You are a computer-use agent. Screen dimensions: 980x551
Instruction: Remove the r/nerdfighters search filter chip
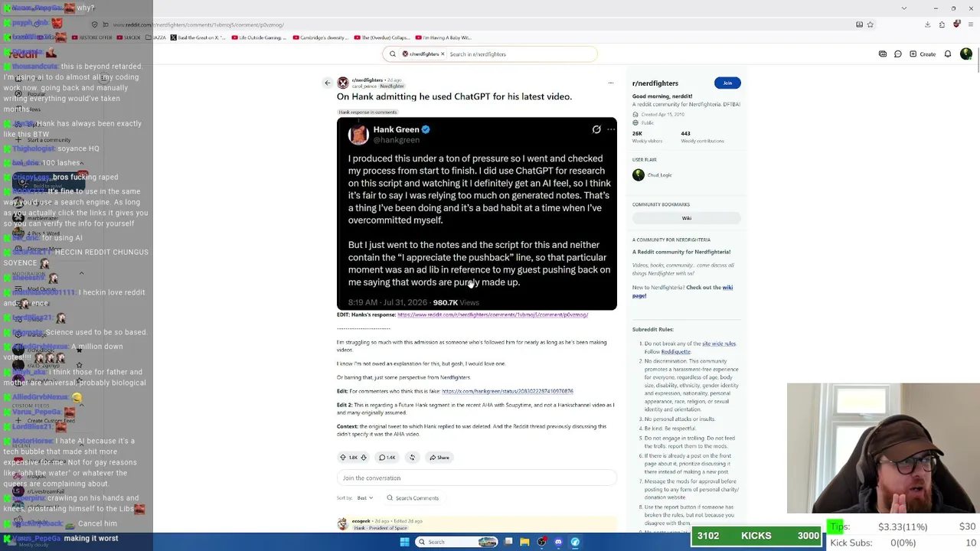pos(443,54)
